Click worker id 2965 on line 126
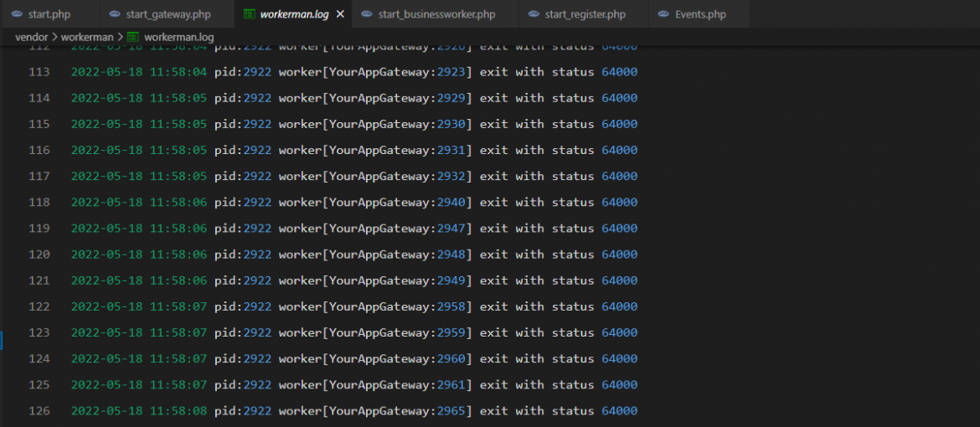The image size is (980, 427). 451,411
